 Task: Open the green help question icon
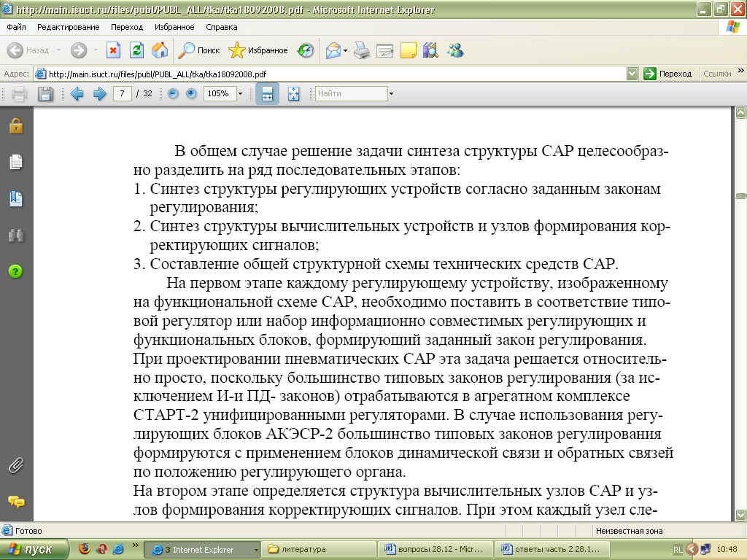click(16, 271)
